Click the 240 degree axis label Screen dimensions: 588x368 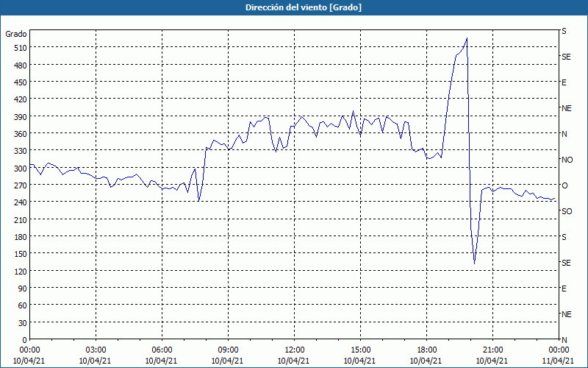[x=21, y=202]
